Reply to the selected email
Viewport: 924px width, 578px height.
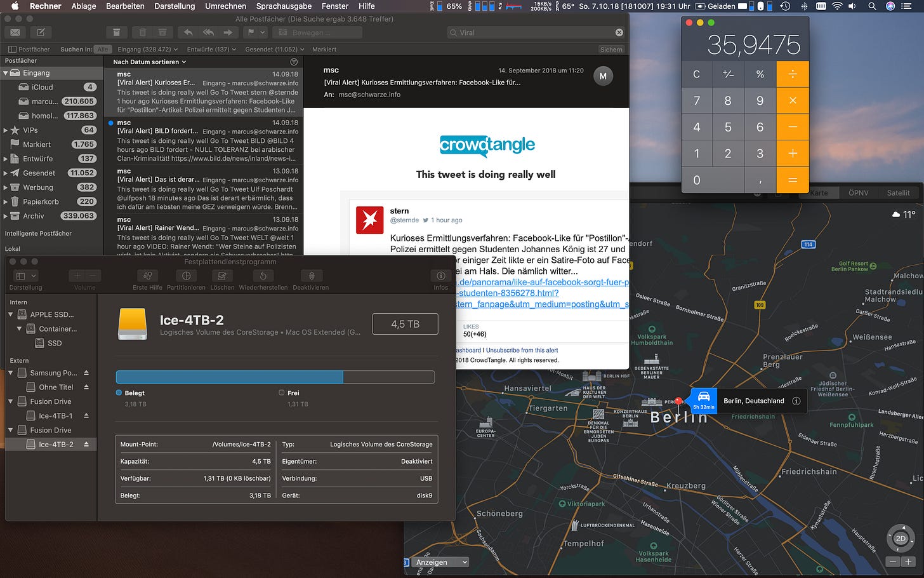[x=188, y=32]
